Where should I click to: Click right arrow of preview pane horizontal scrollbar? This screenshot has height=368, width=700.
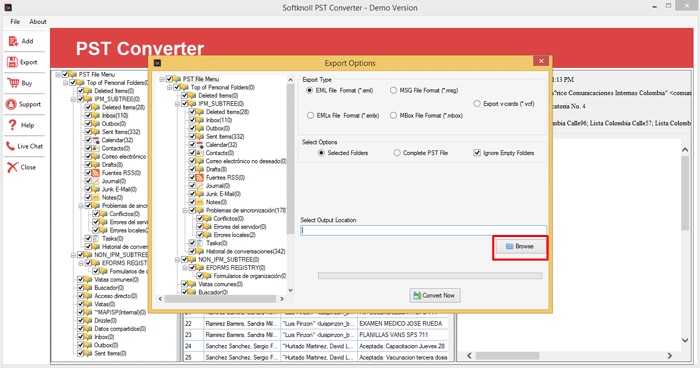(670, 355)
